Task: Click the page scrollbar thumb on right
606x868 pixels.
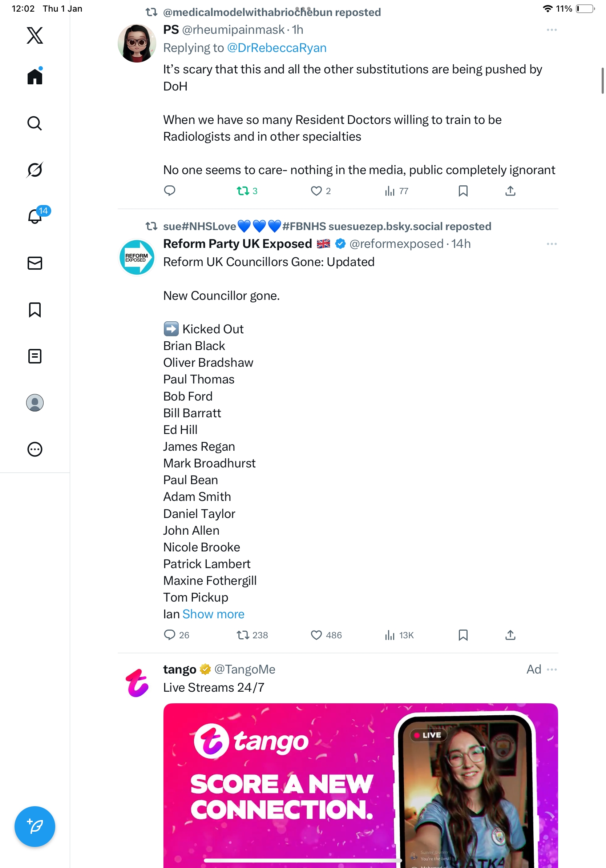Action: 602,81
